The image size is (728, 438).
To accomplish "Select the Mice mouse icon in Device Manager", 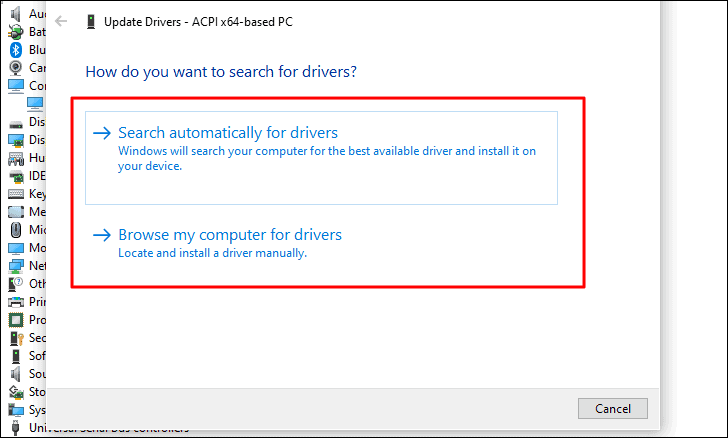I will pyautogui.click(x=16, y=230).
